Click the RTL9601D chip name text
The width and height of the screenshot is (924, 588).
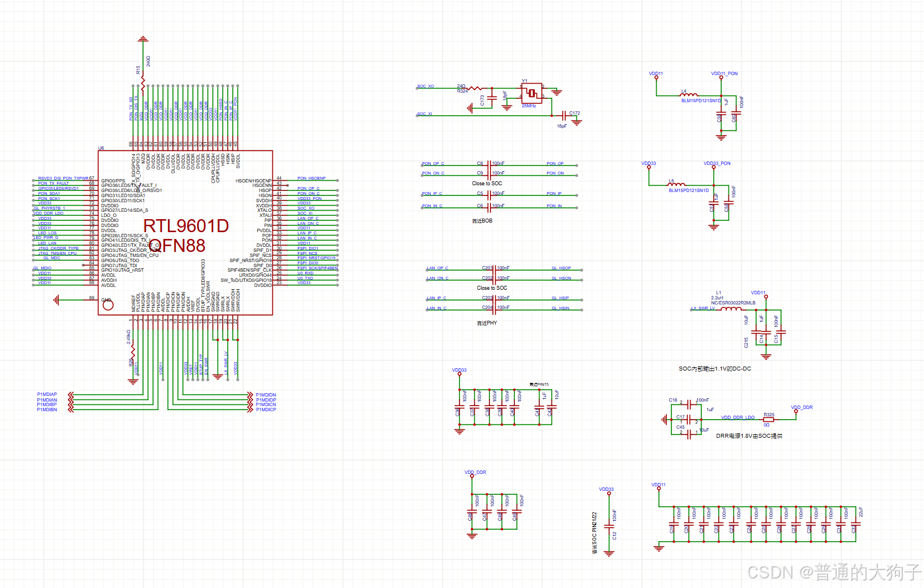186,226
